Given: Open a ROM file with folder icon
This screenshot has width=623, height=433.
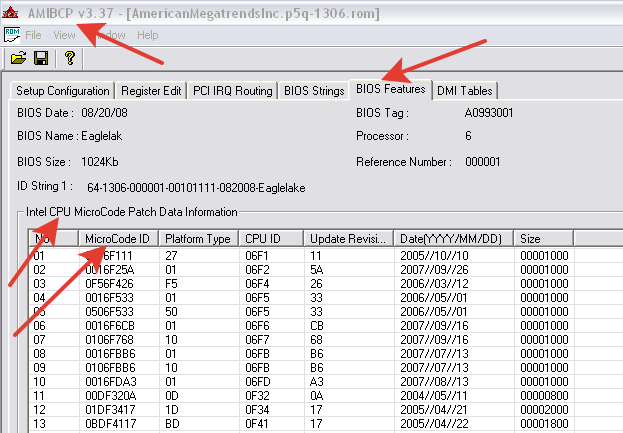Looking at the screenshot, I should coord(18,58).
